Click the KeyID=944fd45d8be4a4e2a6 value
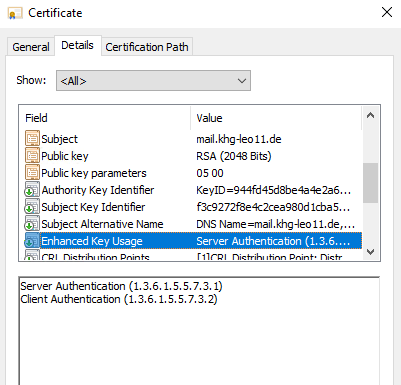 (x=273, y=190)
